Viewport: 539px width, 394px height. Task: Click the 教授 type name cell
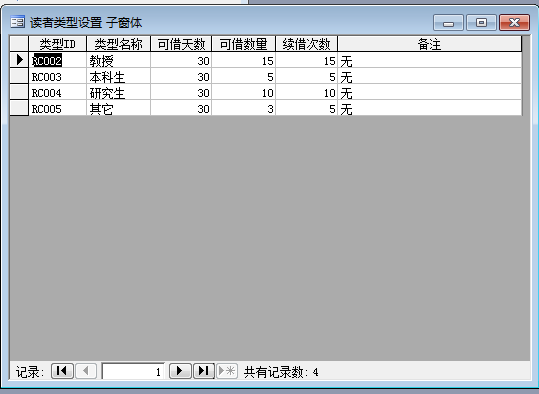[118, 60]
